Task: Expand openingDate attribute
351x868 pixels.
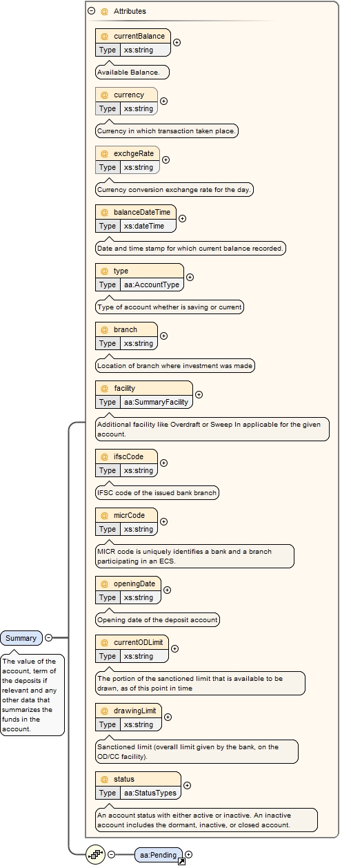Action: (167, 590)
